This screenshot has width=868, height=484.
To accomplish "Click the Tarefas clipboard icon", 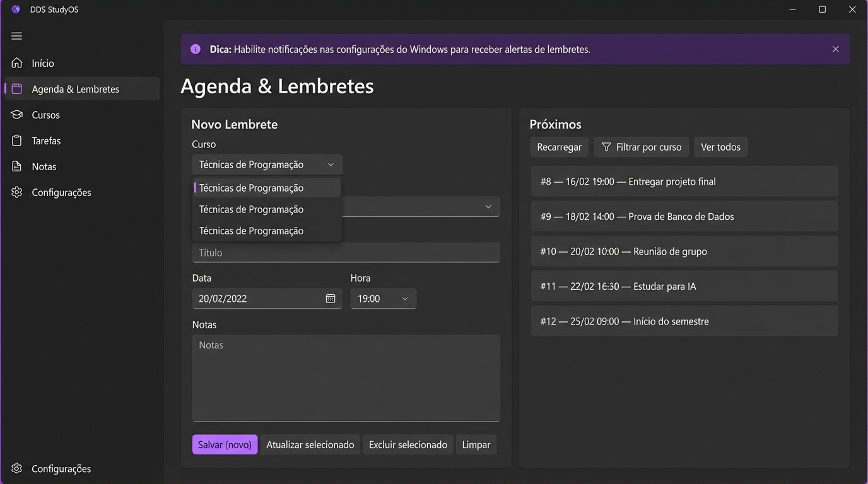I will [16, 141].
